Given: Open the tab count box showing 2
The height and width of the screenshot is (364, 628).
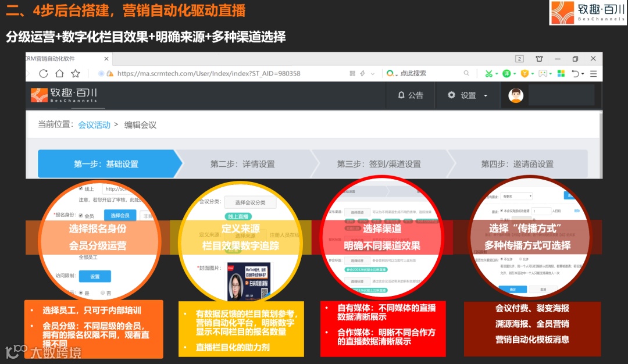Looking at the screenshot, I should click(519, 59).
